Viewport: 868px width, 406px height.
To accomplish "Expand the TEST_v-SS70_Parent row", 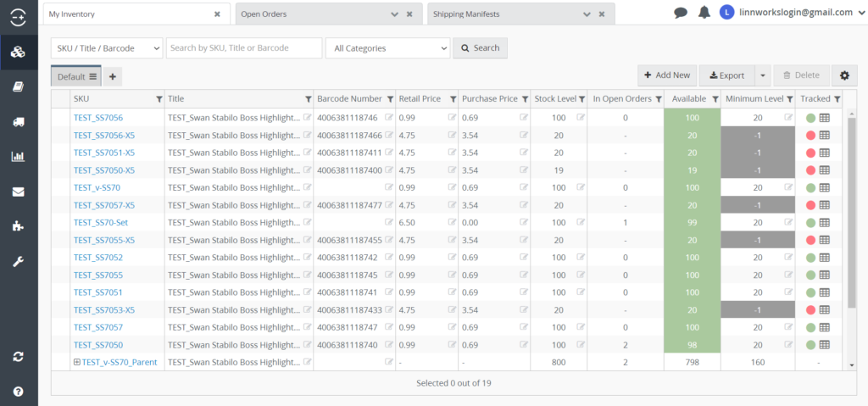I will [x=77, y=362].
